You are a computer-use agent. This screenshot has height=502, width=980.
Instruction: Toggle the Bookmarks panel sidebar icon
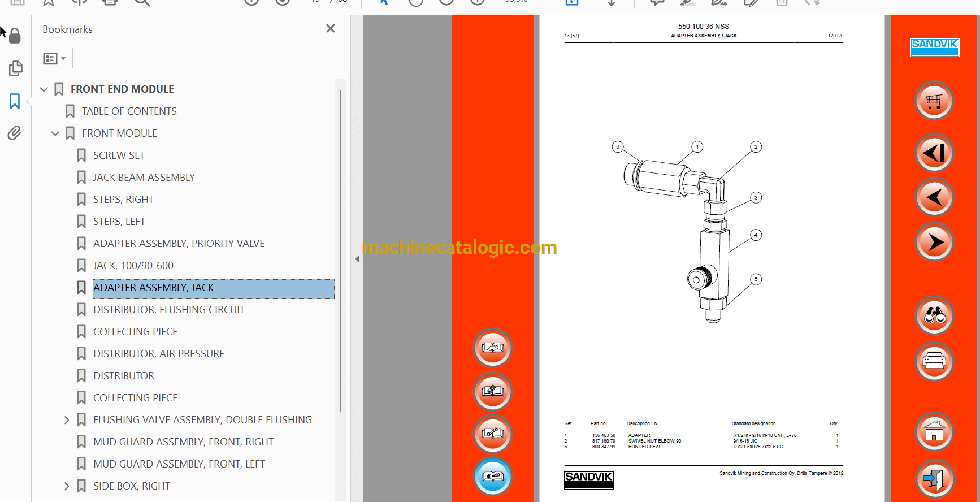click(15, 101)
